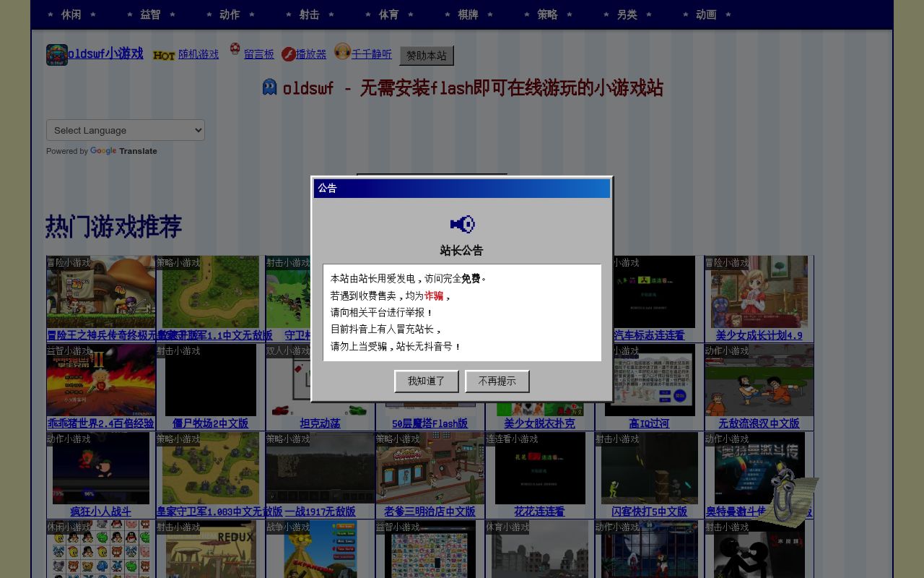Click the Flash player icon beside 播放器

289,54
